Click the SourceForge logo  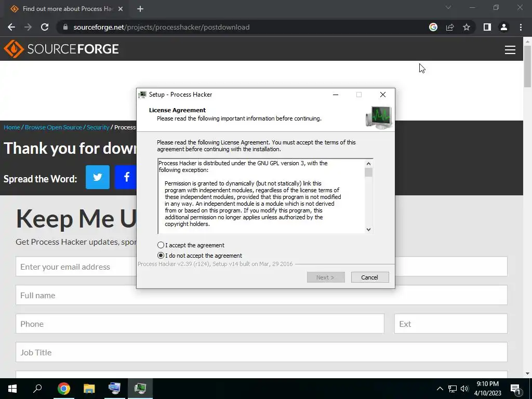click(x=61, y=49)
